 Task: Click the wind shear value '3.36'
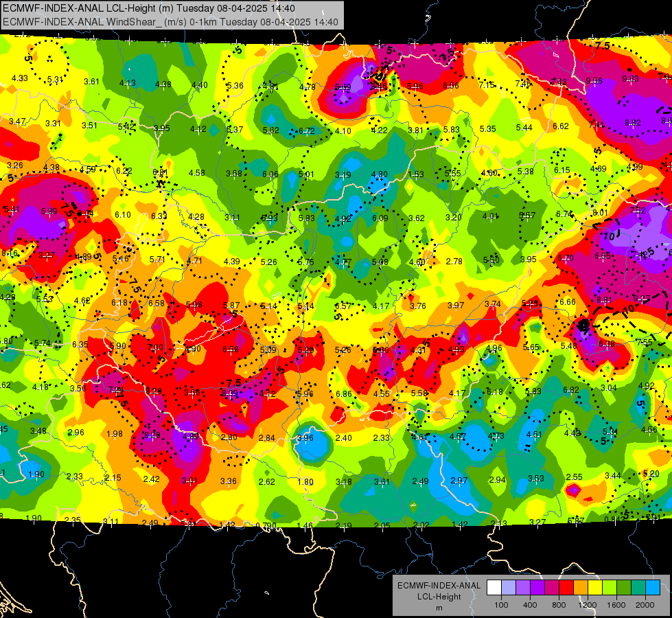pos(229,481)
